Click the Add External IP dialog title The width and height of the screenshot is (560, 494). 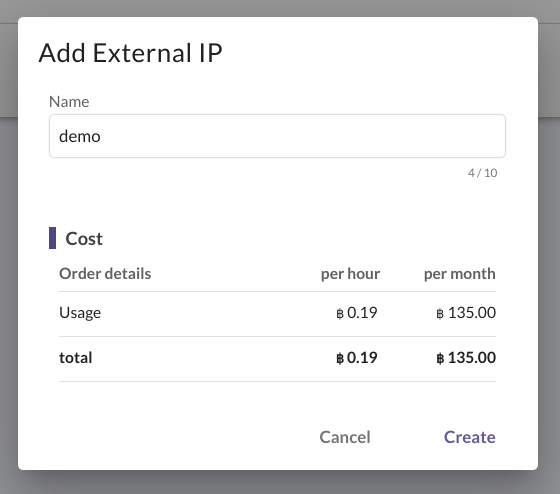point(130,53)
